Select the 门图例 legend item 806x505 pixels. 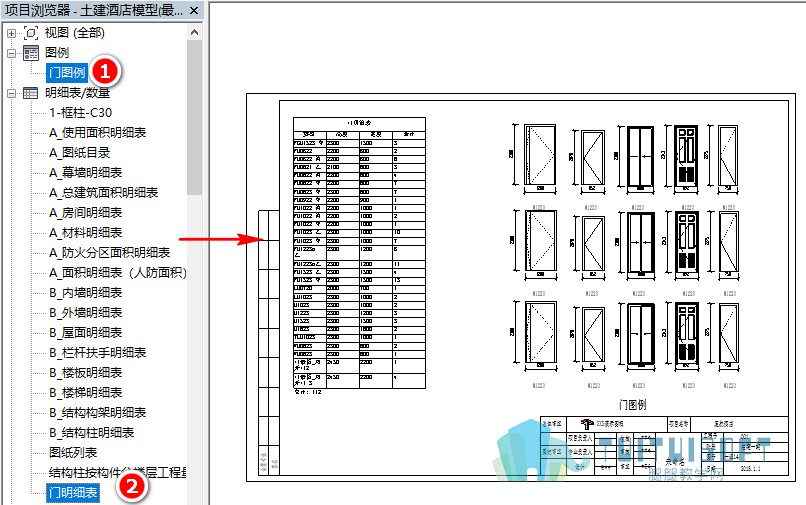pos(67,73)
